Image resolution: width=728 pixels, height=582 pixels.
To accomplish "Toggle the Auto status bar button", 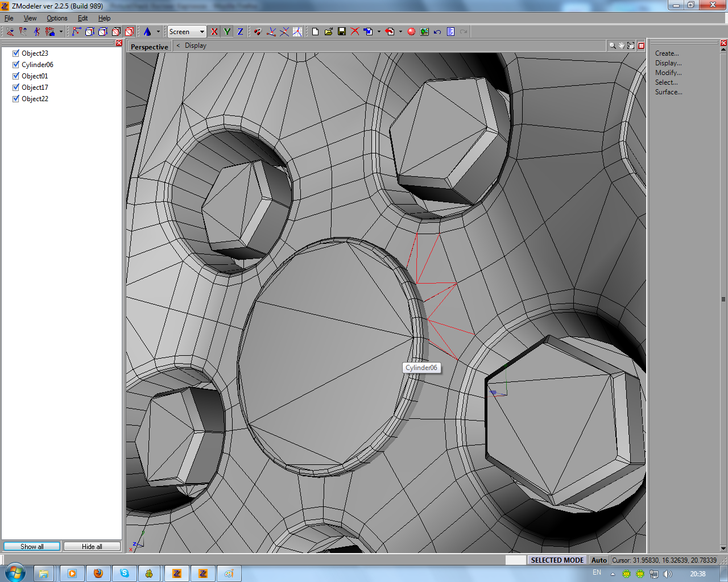I will coord(599,560).
